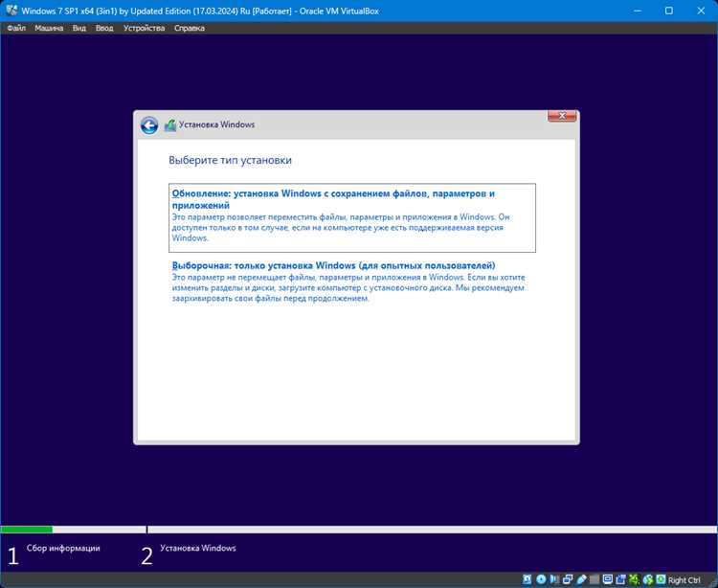This screenshot has height=588, width=718.
Task: Click the hard disk activity indicator in the status bar
Action: point(527,579)
